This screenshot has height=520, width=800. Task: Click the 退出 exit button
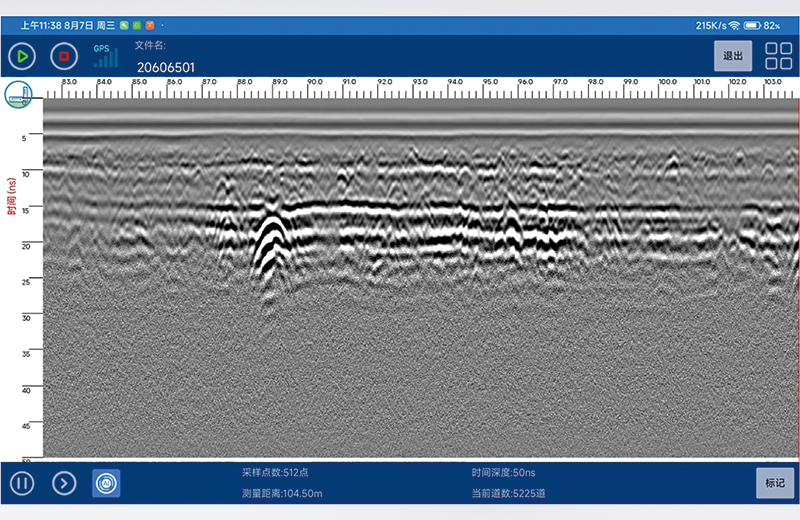coord(733,56)
